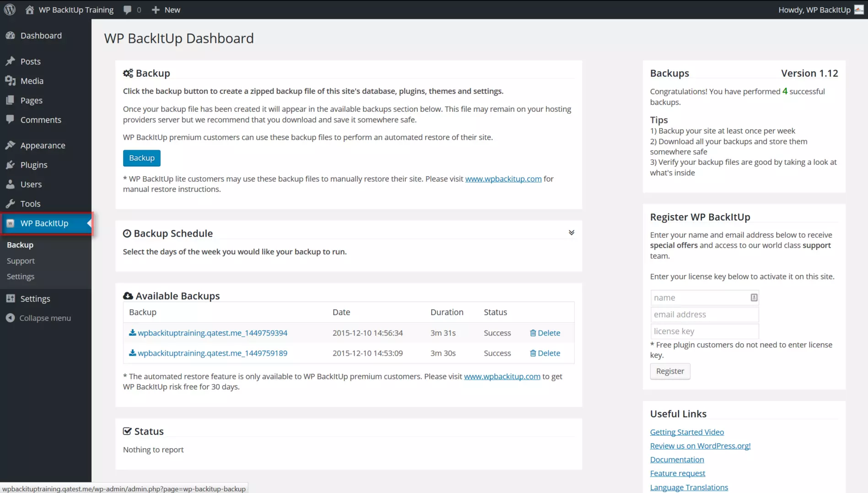Open the Getting Started Video link
The height and width of the screenshot is (493, 868).
coord(687,432)
